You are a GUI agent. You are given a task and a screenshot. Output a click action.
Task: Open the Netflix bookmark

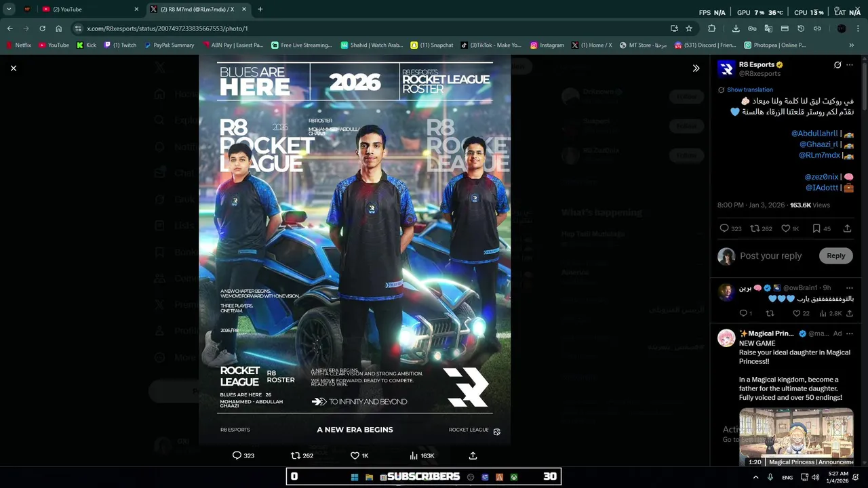pos(18,45)
